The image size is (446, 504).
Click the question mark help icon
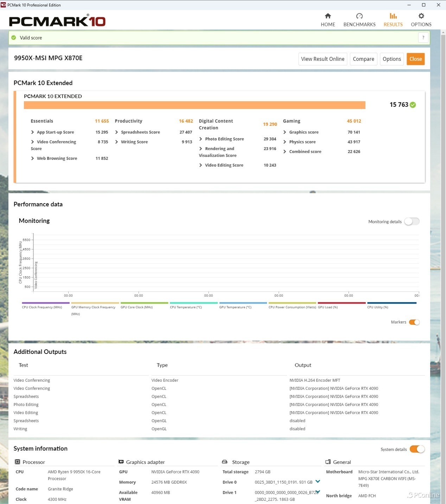[x=423, y=38]
